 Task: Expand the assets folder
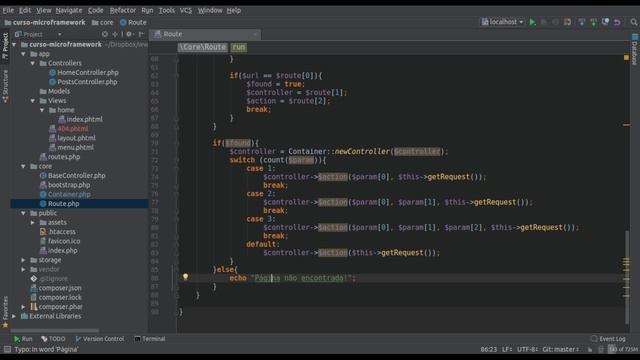[x=33, y=222]
